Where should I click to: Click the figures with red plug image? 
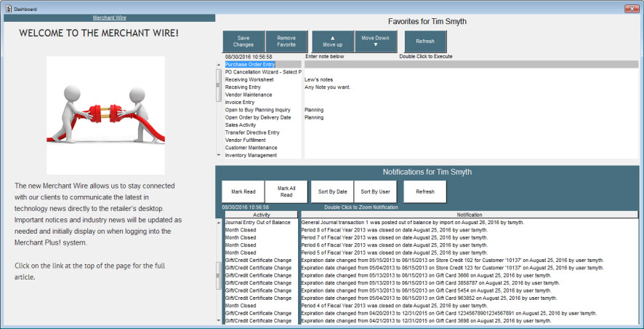click(x=105, y=115)
